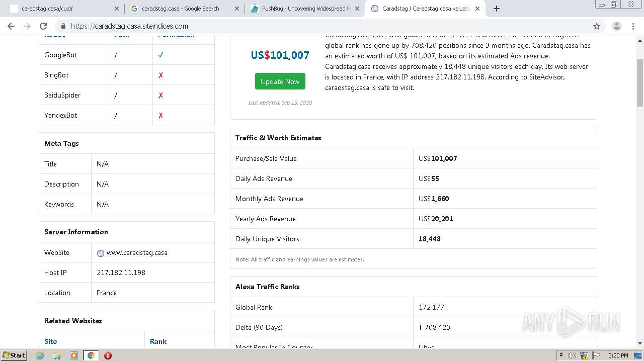Viewport: 644px width, 362px height.
Task: Sort Related Websites by Rank header
Action: click(x=158, y=341)
